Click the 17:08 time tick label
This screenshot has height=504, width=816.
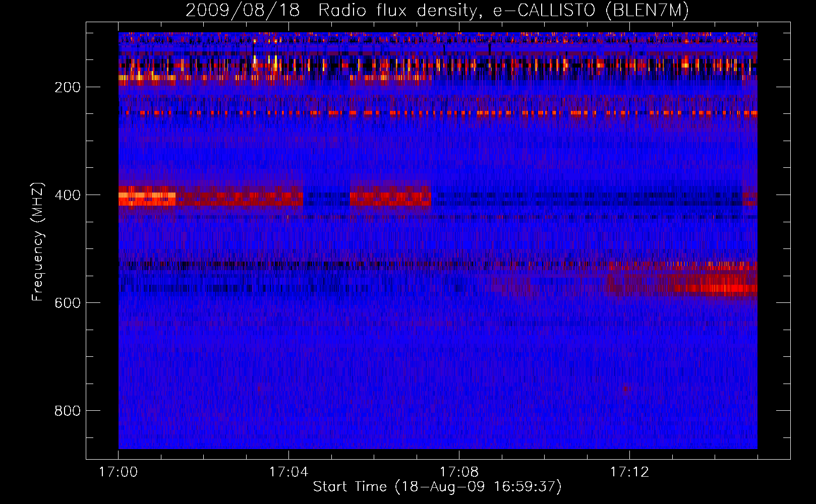pos(459,472)
